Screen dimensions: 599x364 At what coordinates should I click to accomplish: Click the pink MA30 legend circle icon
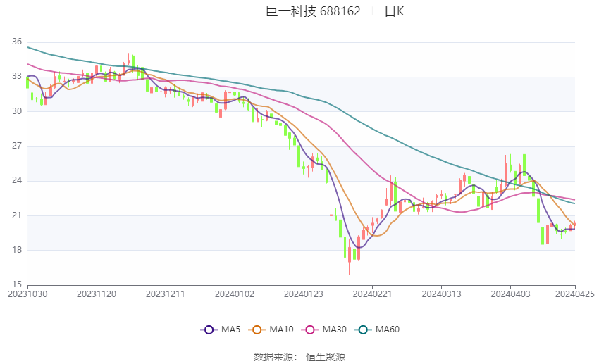point(308,330)
